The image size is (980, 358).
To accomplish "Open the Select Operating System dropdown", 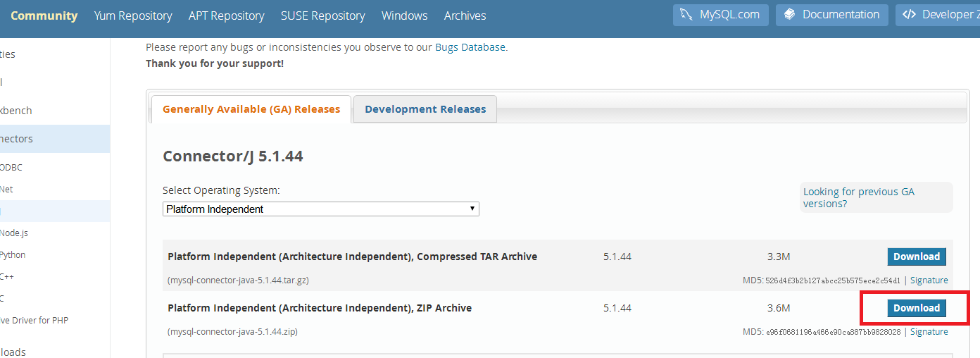I will point(321,209).
